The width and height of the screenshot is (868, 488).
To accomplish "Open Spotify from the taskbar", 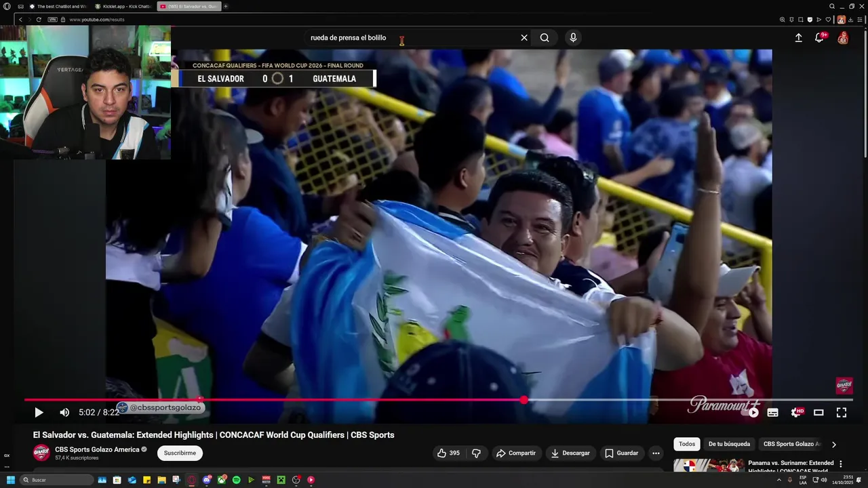I will 236,480.
